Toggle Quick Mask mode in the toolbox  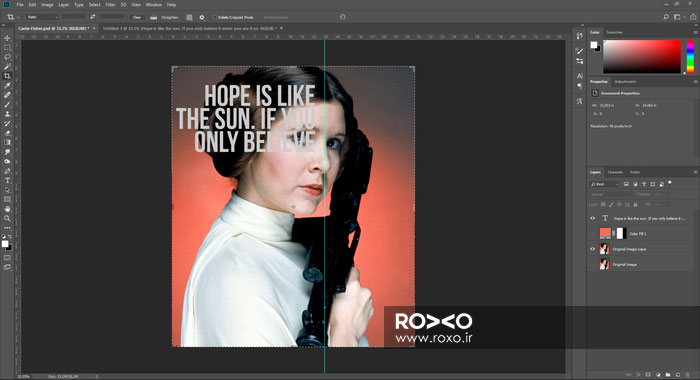[x=7, y=258]
